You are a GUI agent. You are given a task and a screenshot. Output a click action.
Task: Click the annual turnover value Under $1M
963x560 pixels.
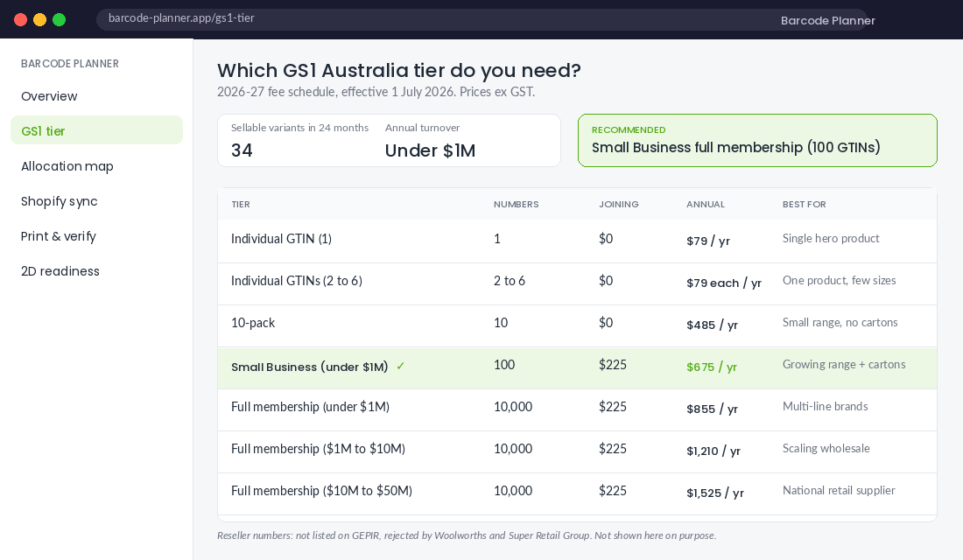click(430, 150)
